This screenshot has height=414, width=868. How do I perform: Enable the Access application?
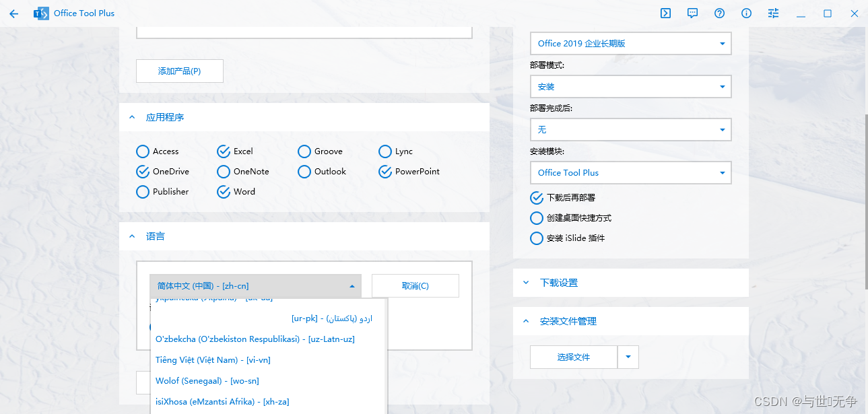(x=158, y=151)
